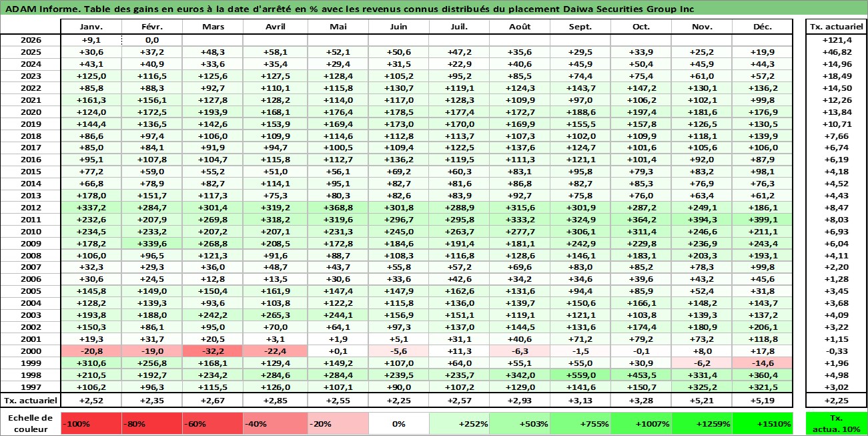Select the +339,6 cell for Févr. 2009
This screenshot has width=868, height=436.
pos(151,244)
